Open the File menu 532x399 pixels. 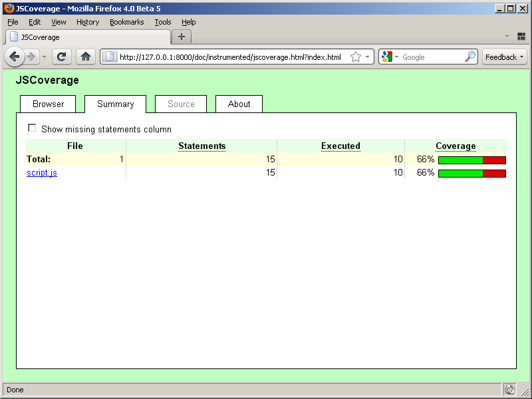point(13,22)
